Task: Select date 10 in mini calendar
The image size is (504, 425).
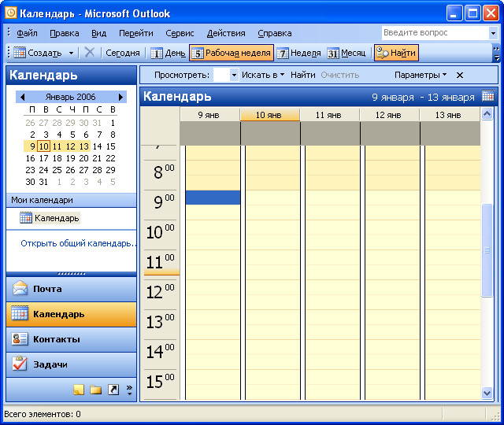Action: [x=44, y=146]
